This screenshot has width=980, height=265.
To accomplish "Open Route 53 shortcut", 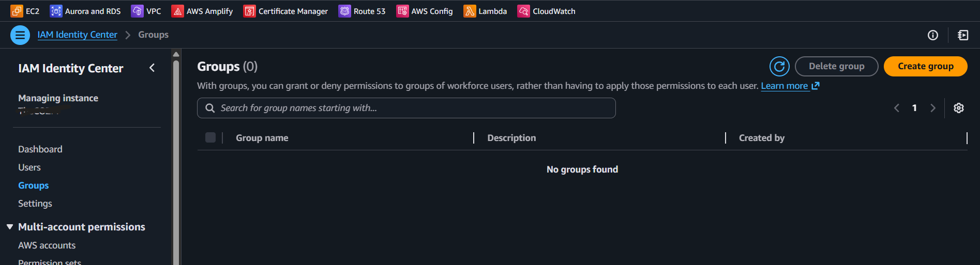I will click(362, 11).
